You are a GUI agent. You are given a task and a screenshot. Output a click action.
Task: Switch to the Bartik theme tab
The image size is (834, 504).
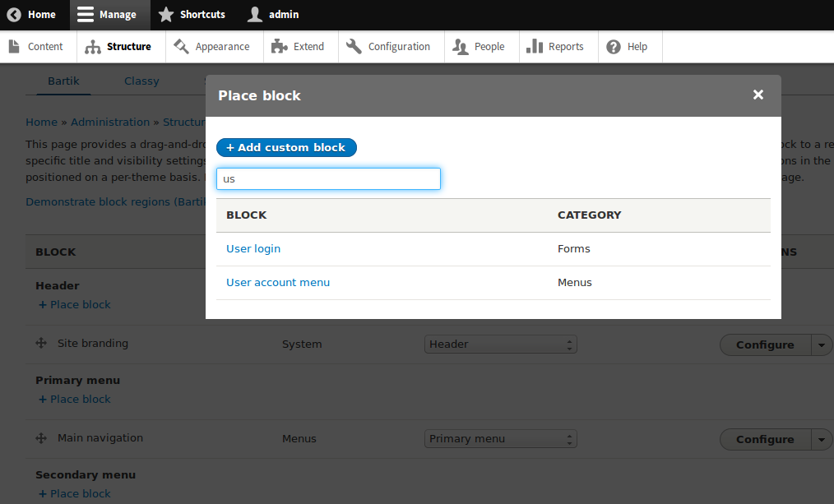point(63,81)
